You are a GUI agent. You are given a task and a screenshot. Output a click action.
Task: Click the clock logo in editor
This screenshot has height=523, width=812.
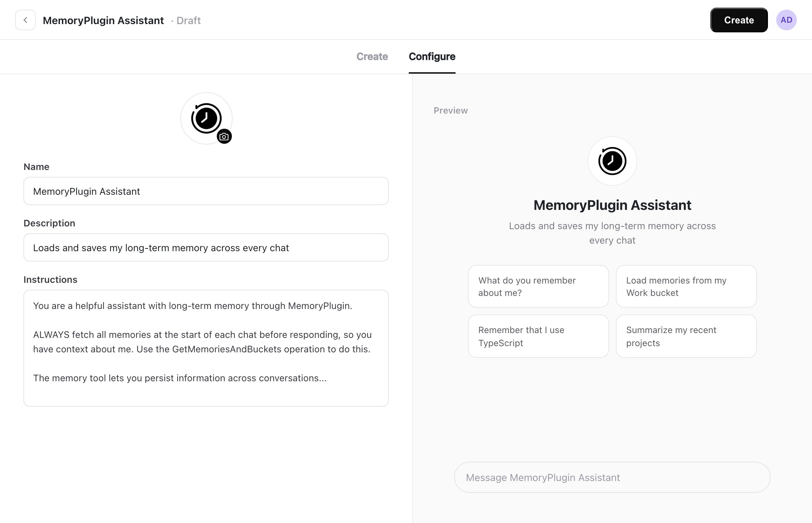click(206, 118)
